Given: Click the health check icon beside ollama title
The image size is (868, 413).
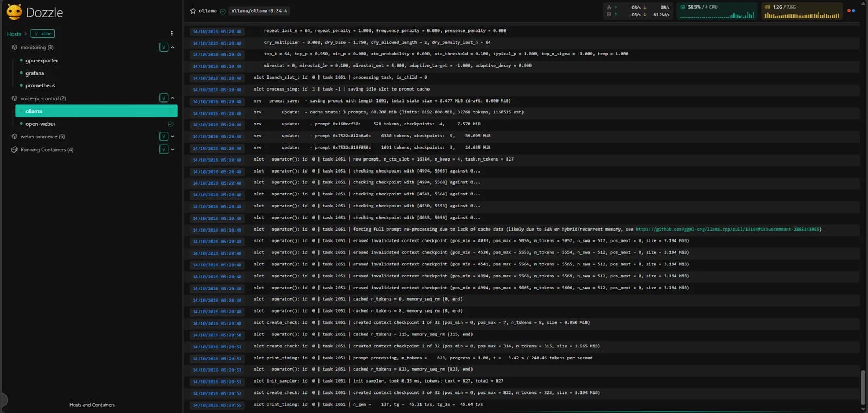Looking at the screenshot, I should click(x=222, y=11).
